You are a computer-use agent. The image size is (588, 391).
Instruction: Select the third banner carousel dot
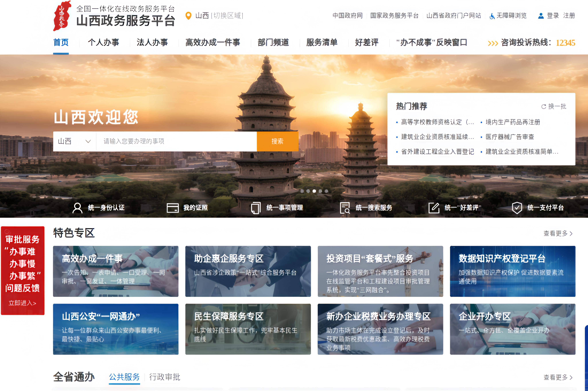pos(314,191)
